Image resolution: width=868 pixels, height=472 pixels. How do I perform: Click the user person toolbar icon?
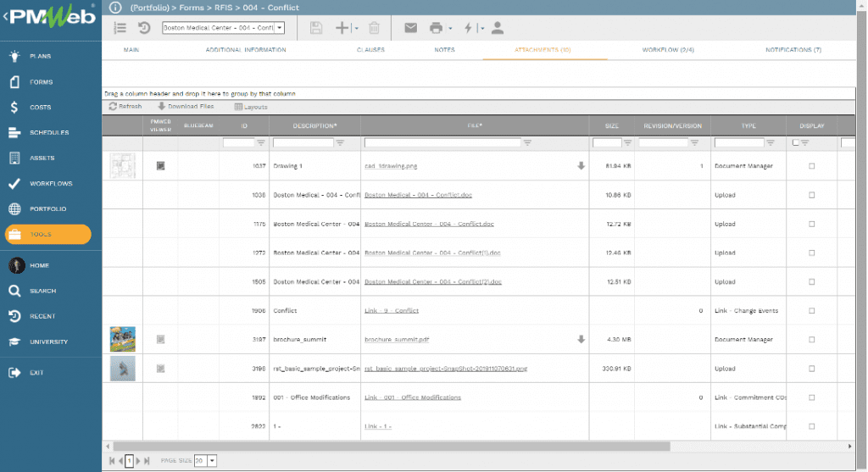[497, 28]
